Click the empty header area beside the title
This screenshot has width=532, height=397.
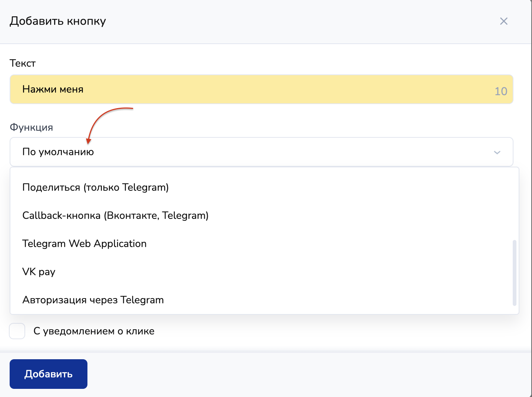[x=296, y=21]
